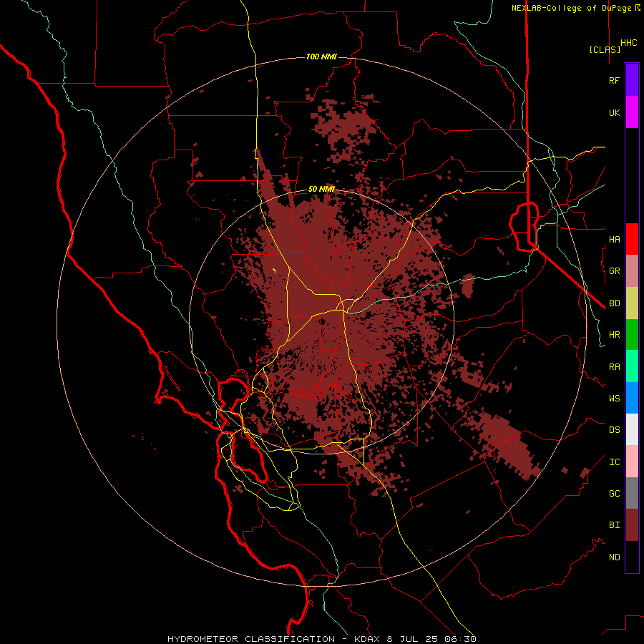
Task: Click the 06:30 timestamp
Action: (460, 639)
